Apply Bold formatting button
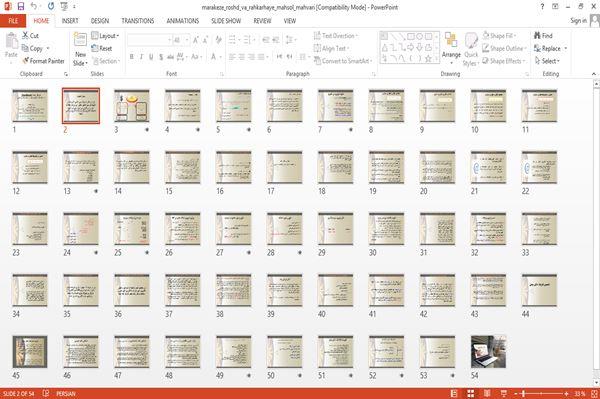The width and height of the screenshot is (600, 399). (132, 57)
